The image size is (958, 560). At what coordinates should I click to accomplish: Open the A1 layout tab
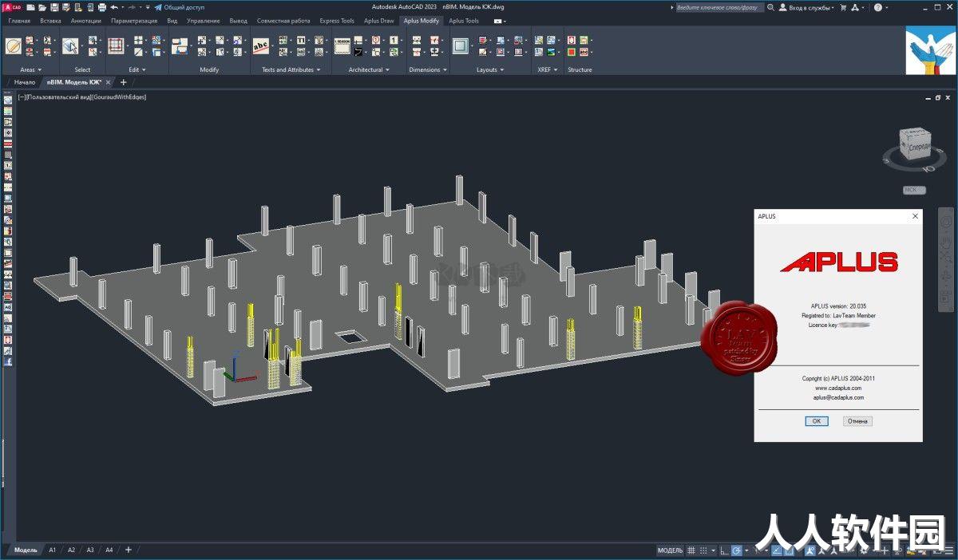pyautogui.click(x=53, y=550)
